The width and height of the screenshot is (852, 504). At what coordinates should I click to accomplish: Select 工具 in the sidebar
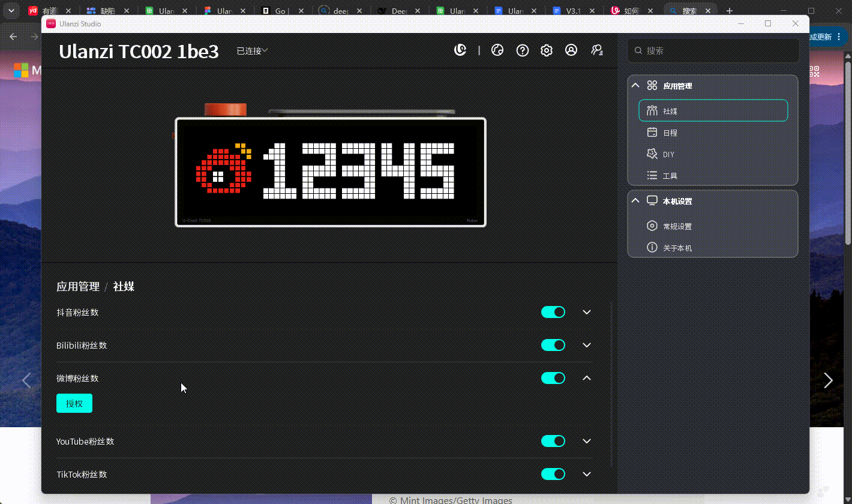pos(713,176)
